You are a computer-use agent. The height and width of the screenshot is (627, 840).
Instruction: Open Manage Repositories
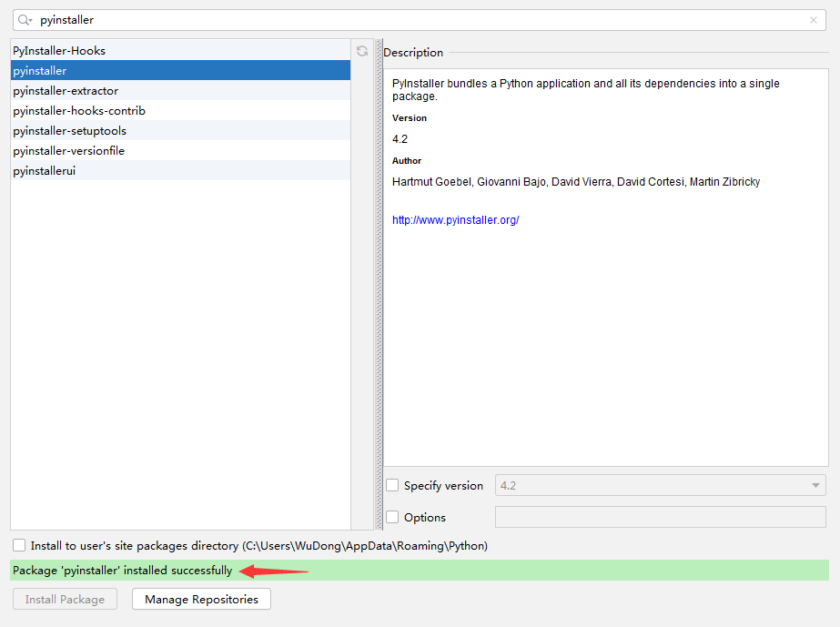201,599
